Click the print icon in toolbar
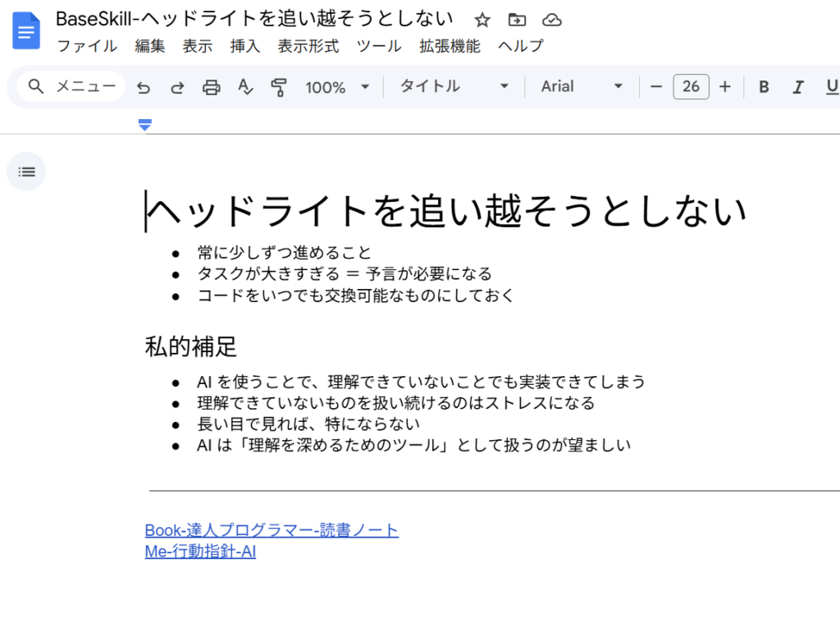 (x=212, y=87)
